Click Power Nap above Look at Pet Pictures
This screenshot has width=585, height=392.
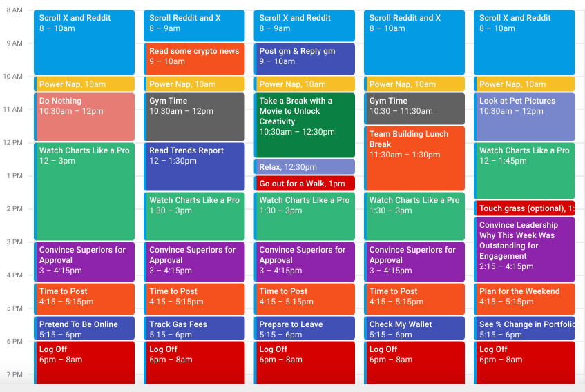524,84
